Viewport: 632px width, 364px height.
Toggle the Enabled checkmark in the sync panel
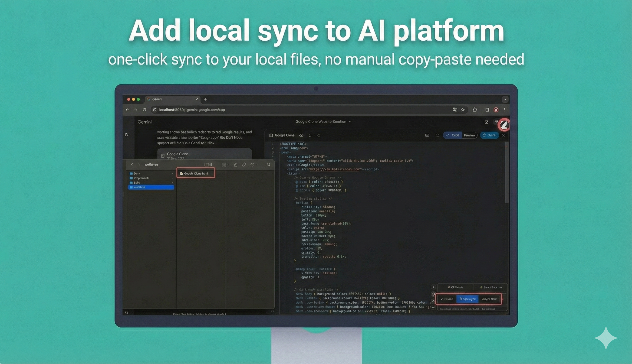[x=447, y=299]
